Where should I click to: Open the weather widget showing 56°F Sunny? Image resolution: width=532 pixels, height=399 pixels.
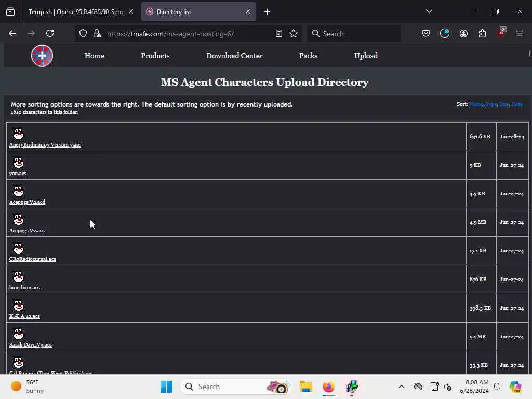click(x=28, y=387)
